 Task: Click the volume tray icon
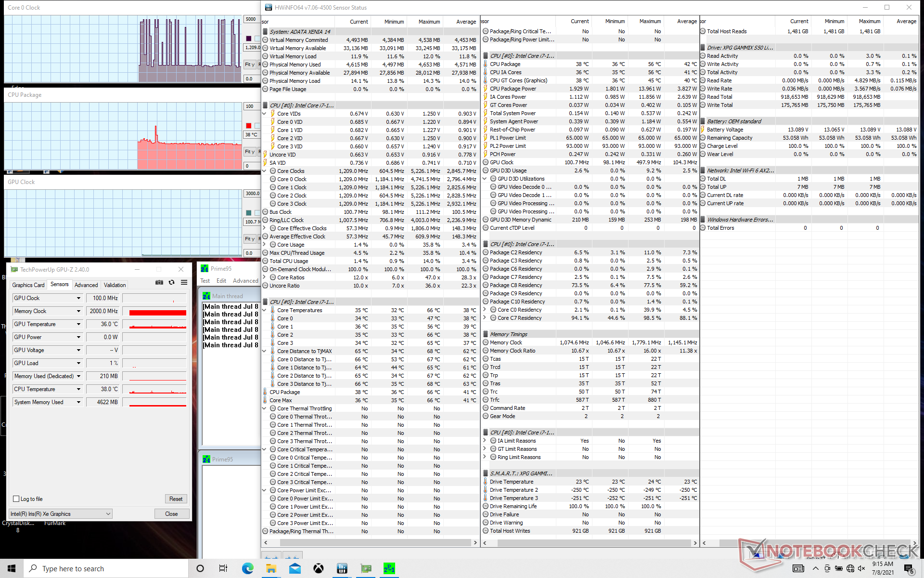(x=861, y=568)
